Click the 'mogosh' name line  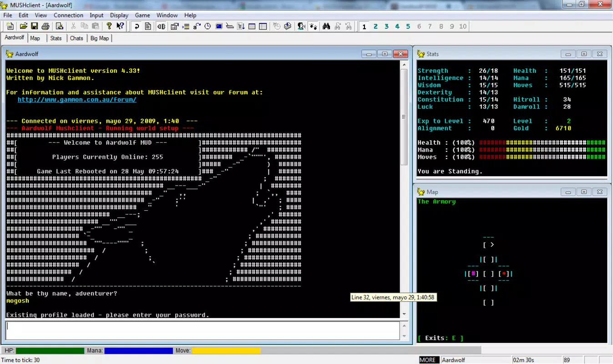point(18,301)
